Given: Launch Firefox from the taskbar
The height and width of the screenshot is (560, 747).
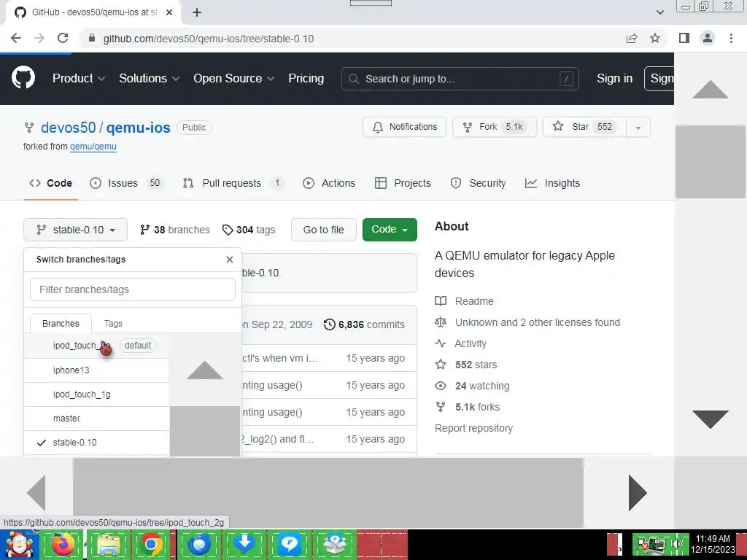Looking at the screenshot, I should pos(63,544).
